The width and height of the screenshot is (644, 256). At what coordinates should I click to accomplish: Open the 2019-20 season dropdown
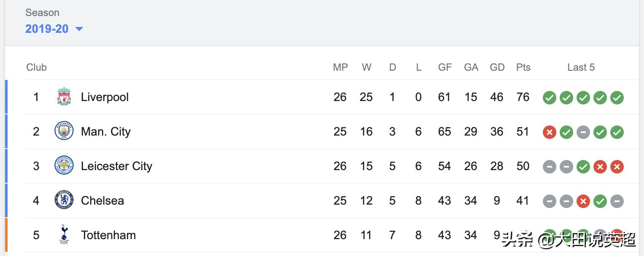click(47, 29)
